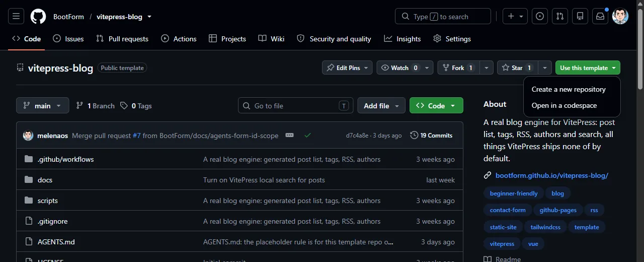Expand the Star lists caret
The width and height of the screenshot is (644, 262).
(545, 68)
